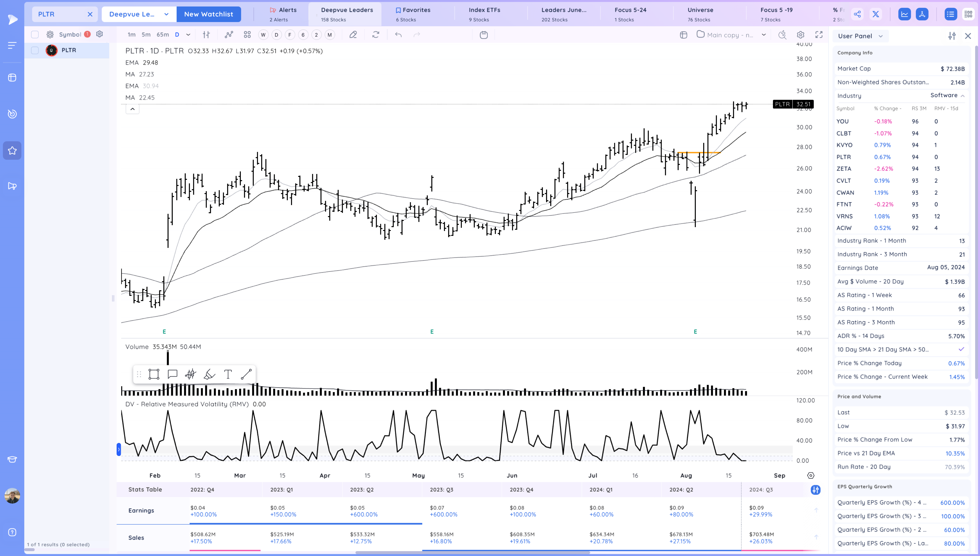Open the calendar date picker icon
Viewport: 980px width, 556px height.
(483, 35)
